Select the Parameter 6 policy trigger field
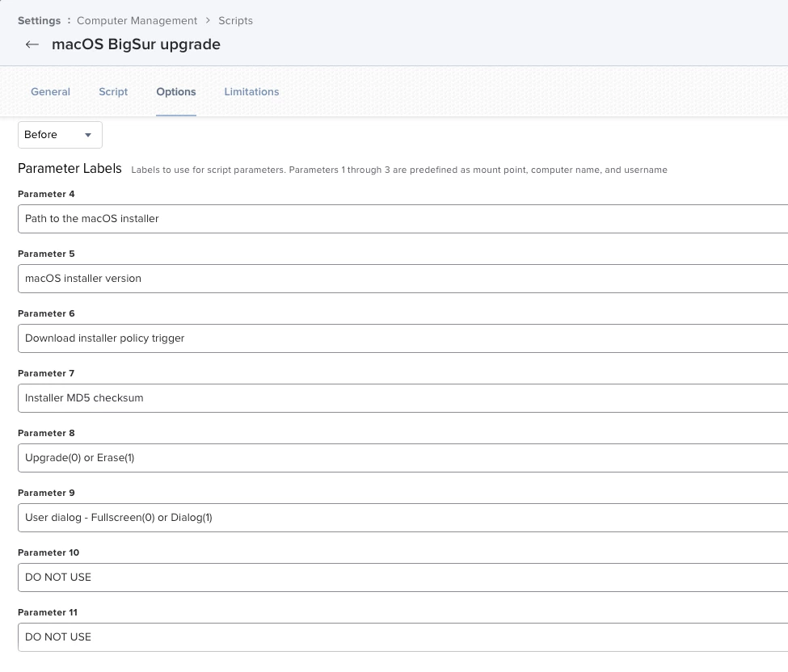The height and width of the screenshot is (672, 788). point(403,338)
